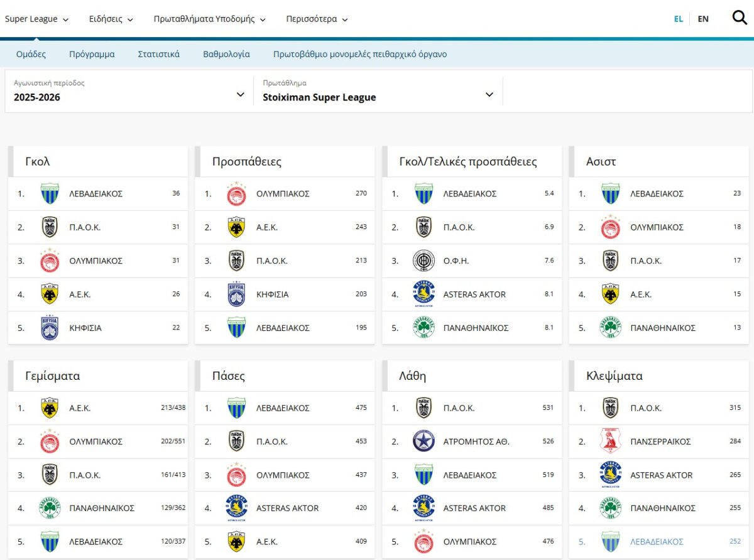This screenshot has width=754, height=560.
Task: Click Panserraikos crest in Κλεψίματα card
Action: point(610,441)
